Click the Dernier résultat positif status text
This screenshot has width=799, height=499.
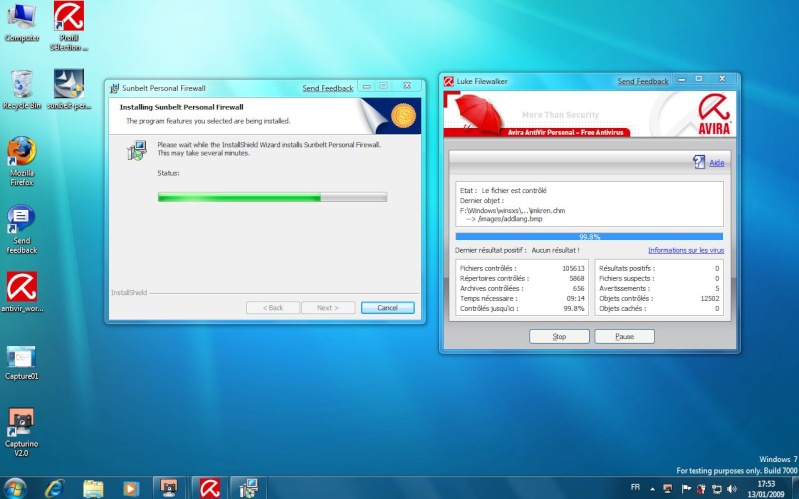click(517, 251)
